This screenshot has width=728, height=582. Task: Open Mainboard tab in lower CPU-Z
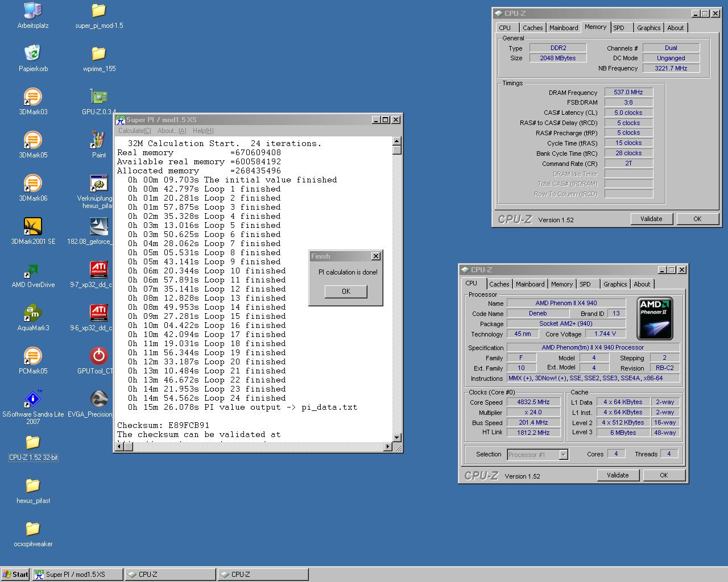click(x=530, y=284)
